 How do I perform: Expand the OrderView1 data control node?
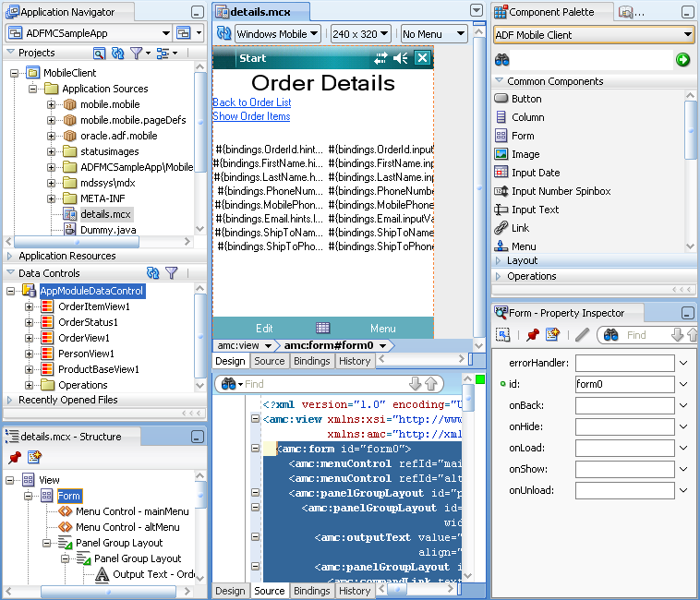coord(29,338)
